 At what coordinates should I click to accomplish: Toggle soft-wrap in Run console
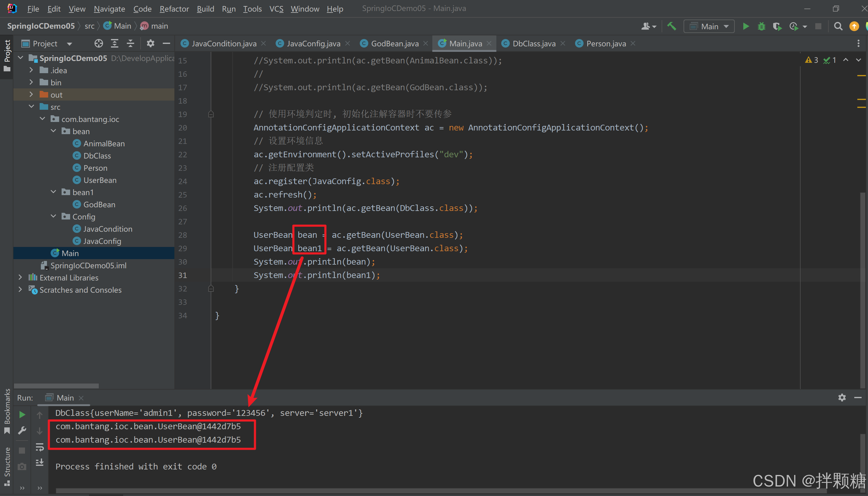40,447
